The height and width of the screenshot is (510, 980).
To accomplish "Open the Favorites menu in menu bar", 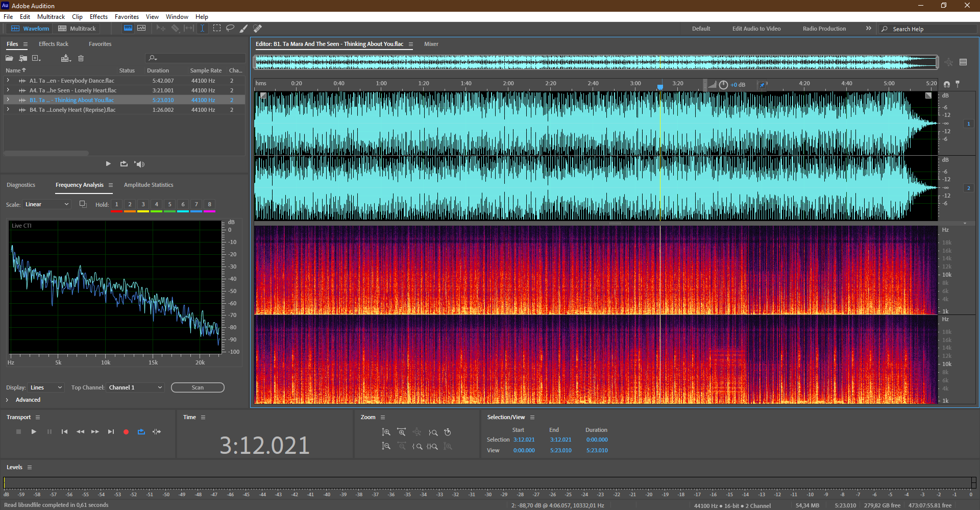I will tap(127, 17).
